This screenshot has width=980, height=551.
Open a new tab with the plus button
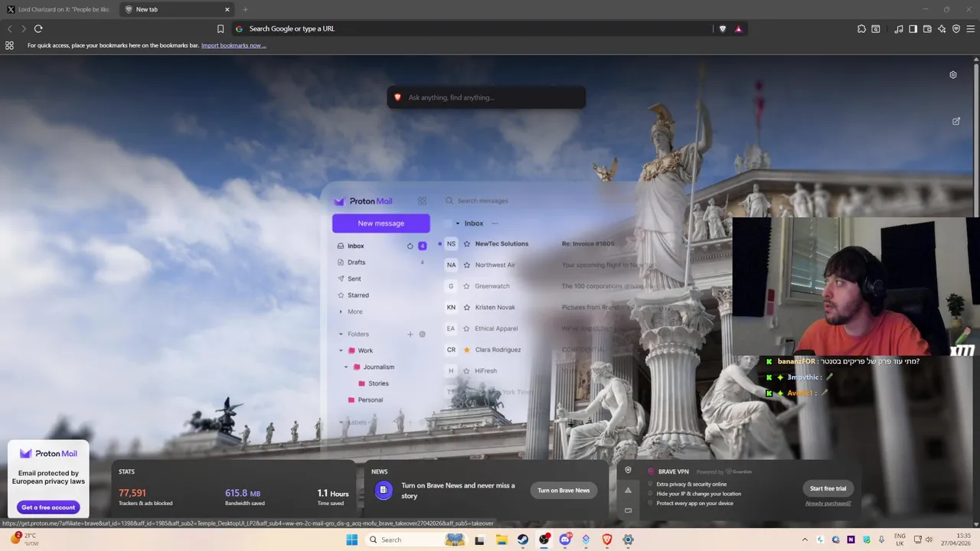pyautogui.click(x=245, y=9)
